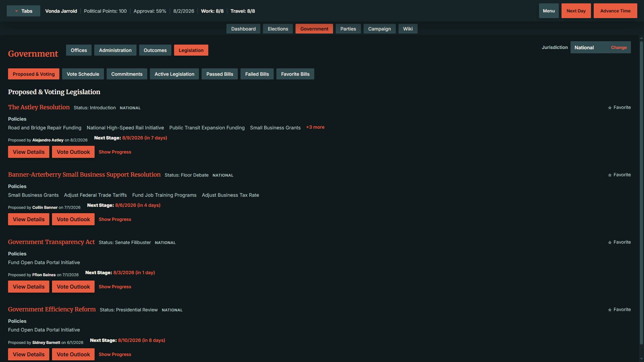View Details of Government Efficiency Reform
Screen dimensions: 644x362
point(29,354)
